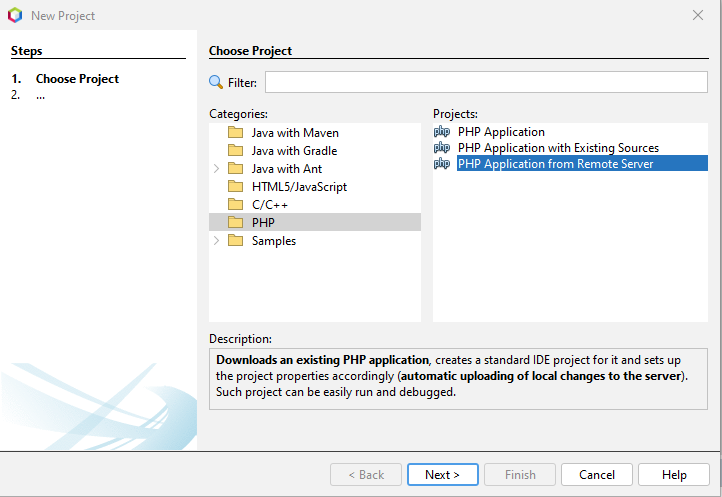Screen dimensions: 722x497
Task: Cancel the New Project wizard
Action: tap(596, 475)
